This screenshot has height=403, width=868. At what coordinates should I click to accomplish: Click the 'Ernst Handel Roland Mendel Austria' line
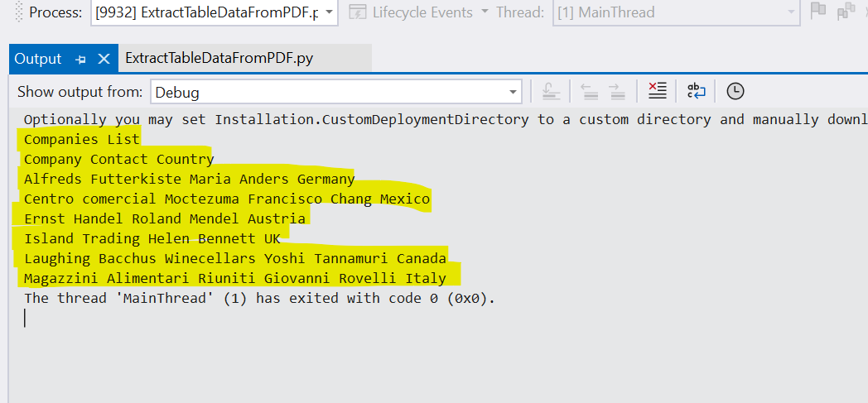tap(165, 219)
